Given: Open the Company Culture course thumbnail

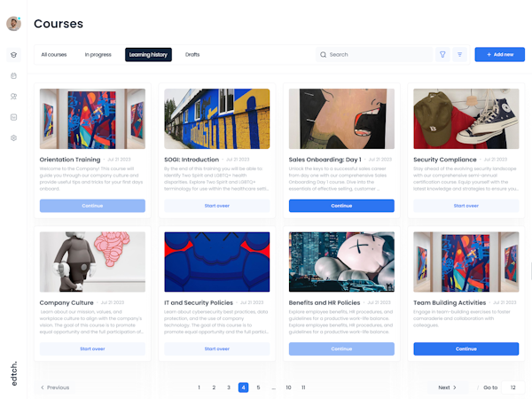Looking at the screenshot, I should click(92, 262).
